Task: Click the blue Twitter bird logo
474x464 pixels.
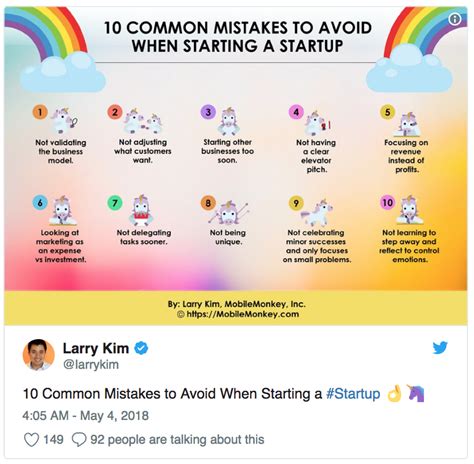Action: 440,348
